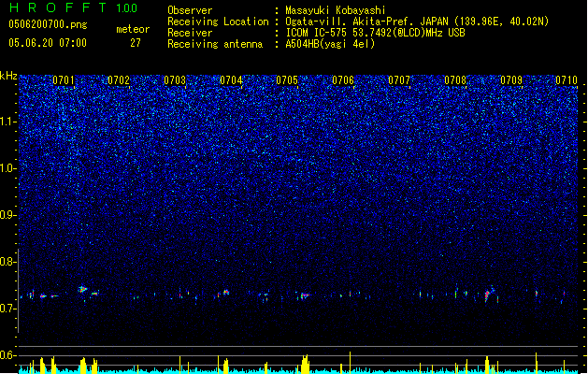
Task: Click the 0710 time marker
Action: 566,80
